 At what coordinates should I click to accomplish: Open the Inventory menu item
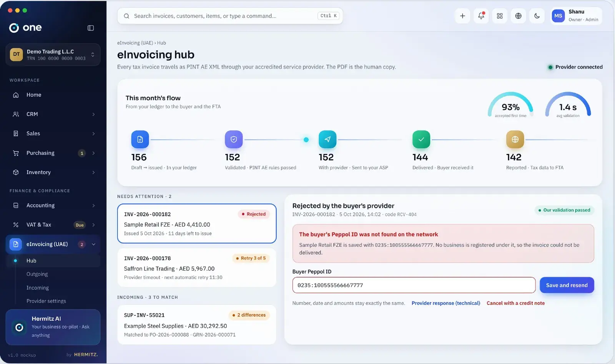(53, 172)
